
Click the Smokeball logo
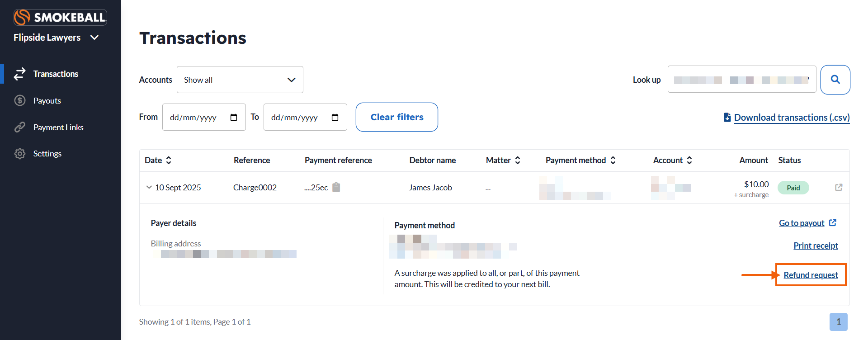coord(60,17)
